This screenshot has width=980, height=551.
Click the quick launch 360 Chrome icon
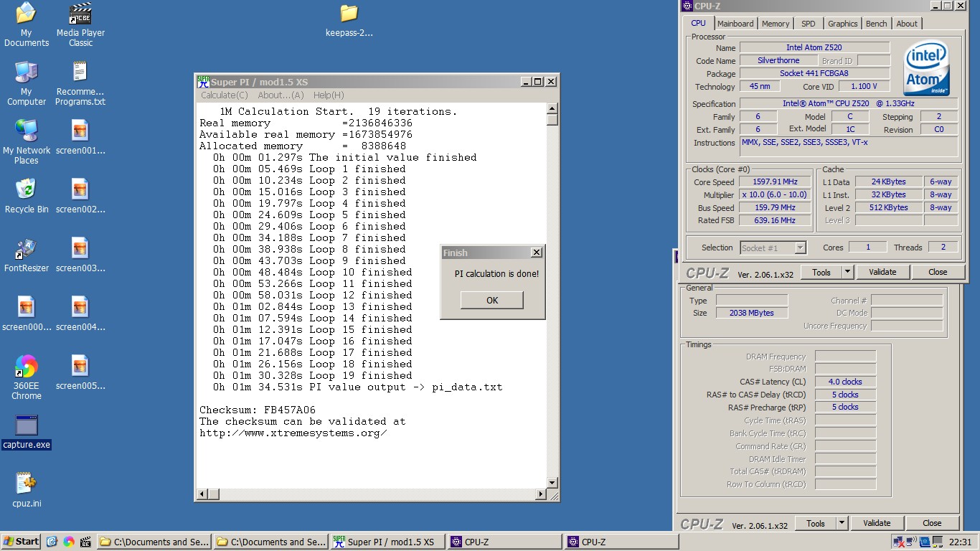click(x=69, y=542)
